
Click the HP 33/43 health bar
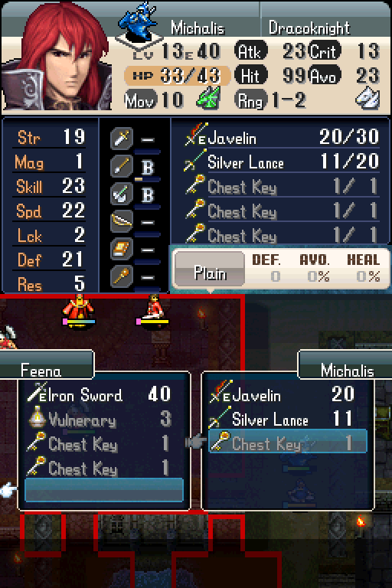[x=177, y=76]
